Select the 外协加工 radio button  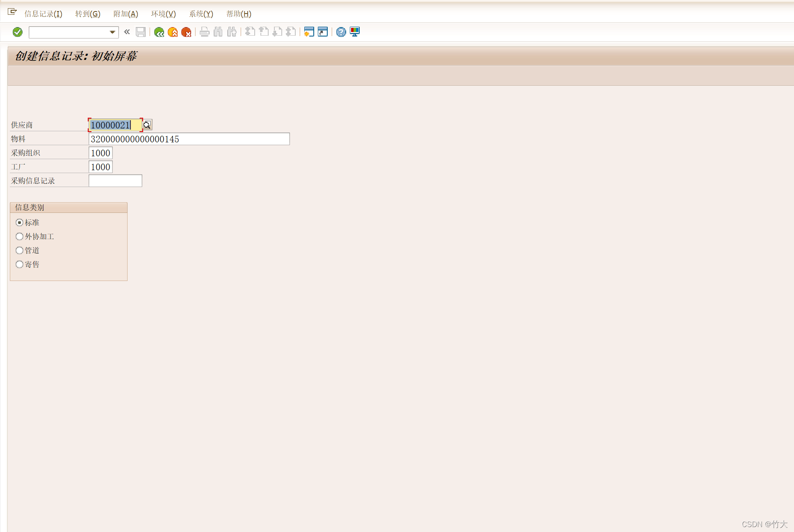19,236
